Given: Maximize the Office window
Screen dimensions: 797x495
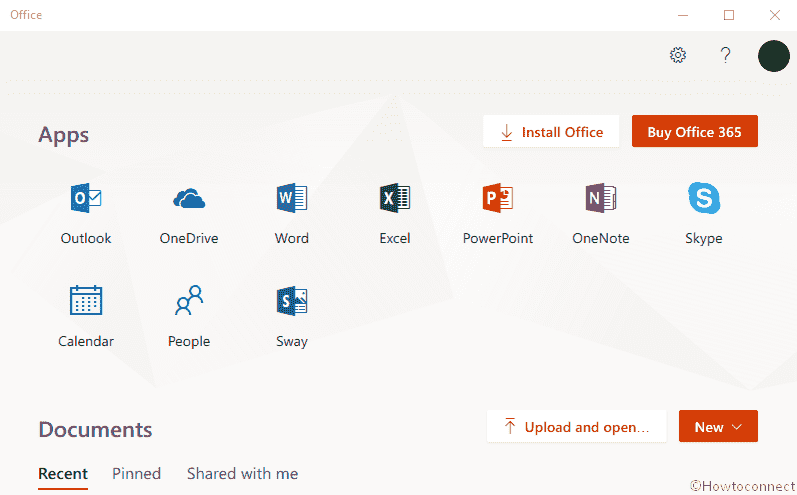Looking at the screenshot, I should point(729,15).
